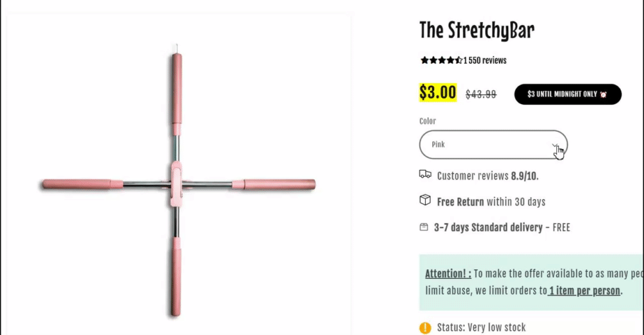Click the "Color" field label
Viewport: 644px width, 335px height.
click(x=427, y=121)
